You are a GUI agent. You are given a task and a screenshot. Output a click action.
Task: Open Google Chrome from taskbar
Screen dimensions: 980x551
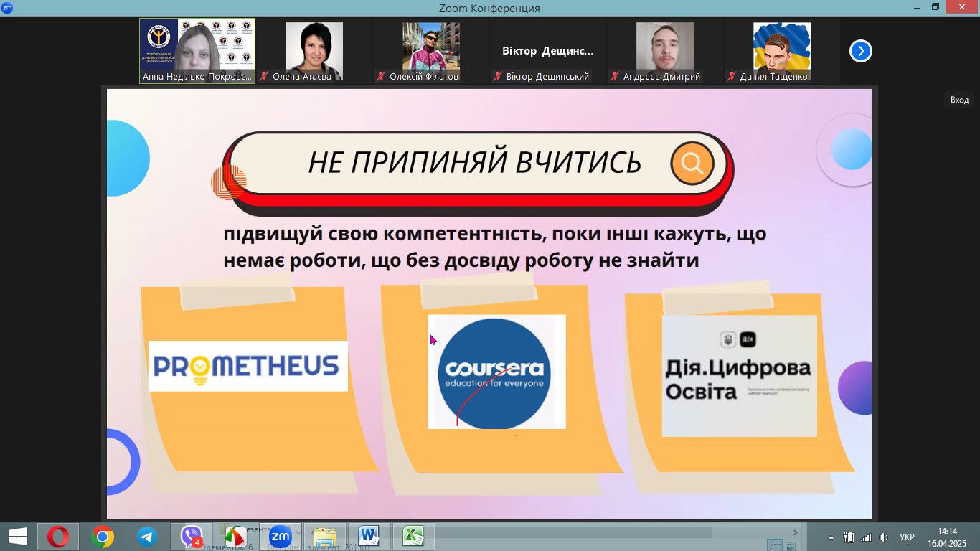click(103, 536)
